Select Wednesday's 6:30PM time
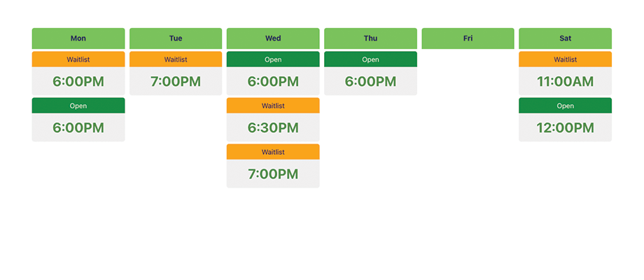 (273, 127)
